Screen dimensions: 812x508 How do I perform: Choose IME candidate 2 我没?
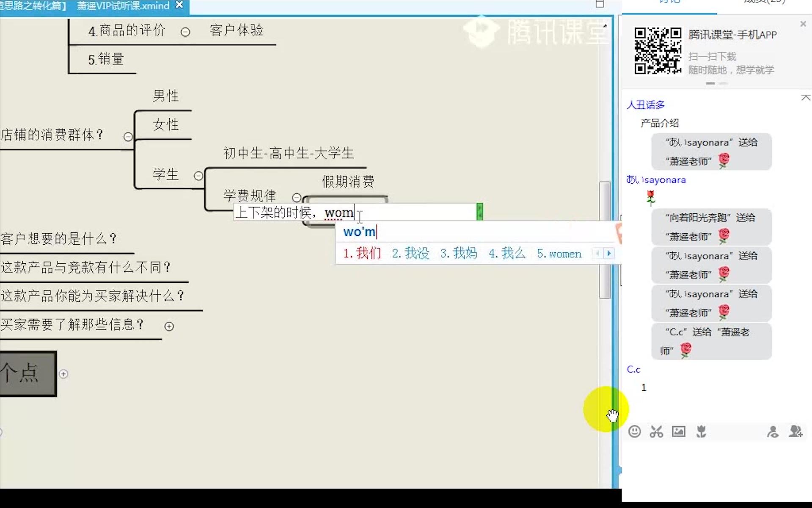click(410, 254)
